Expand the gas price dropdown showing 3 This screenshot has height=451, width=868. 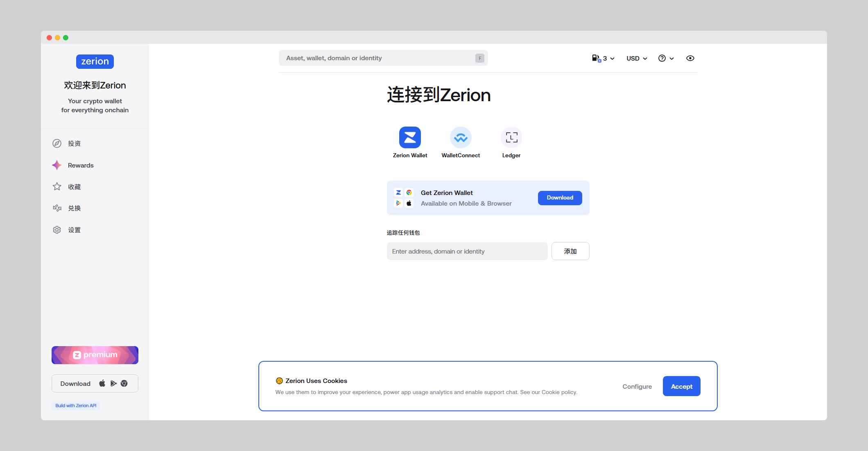(603, 58)
